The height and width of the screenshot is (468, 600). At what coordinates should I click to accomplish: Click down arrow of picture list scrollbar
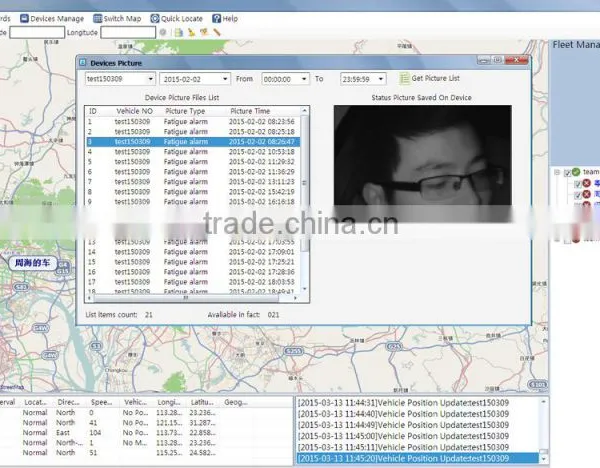tap(305, 289)
